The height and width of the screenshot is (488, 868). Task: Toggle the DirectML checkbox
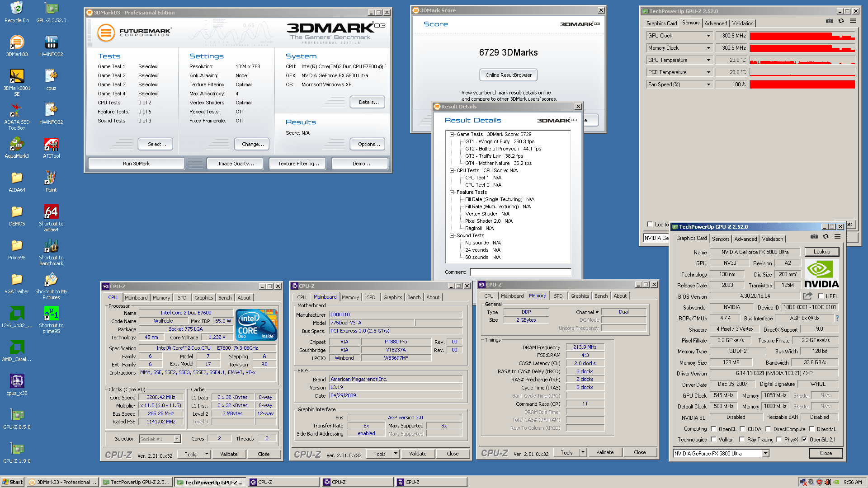tap(811, 429)
